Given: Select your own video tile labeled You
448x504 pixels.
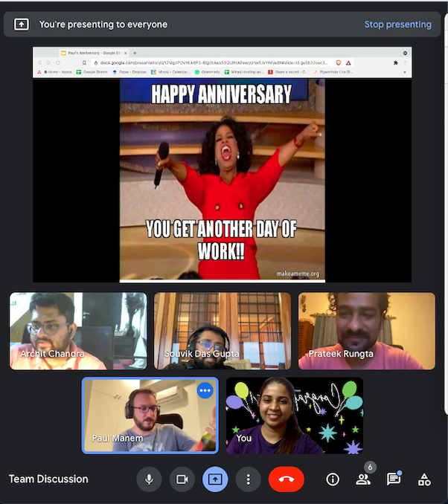Looking at the screenshot, I should (x=295, y=416).
